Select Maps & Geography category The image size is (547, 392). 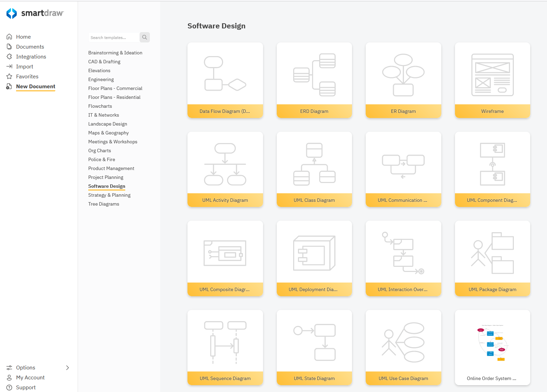coord(108,133)
